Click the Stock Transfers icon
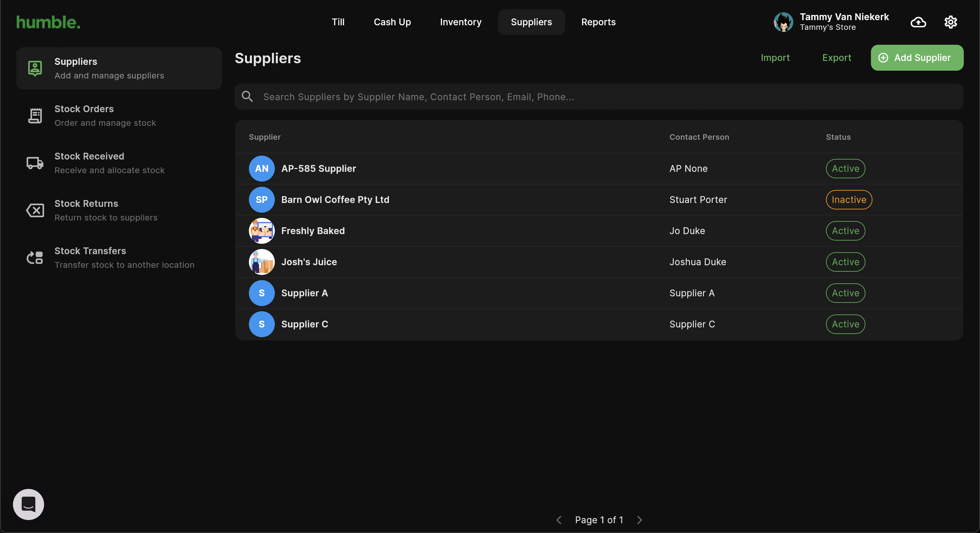Image resolution: width=980 pixels, height=533 pixels. [35, 258]
